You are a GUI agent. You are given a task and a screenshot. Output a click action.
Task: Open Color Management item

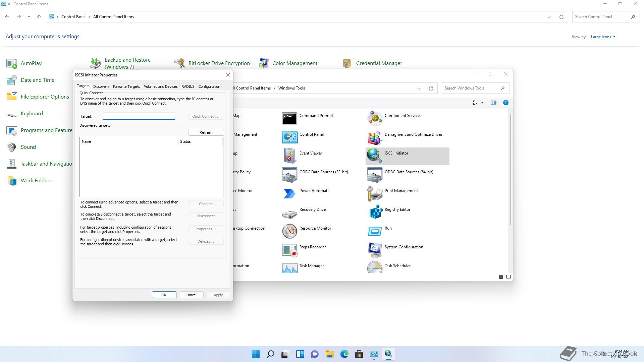coord(288,63)
